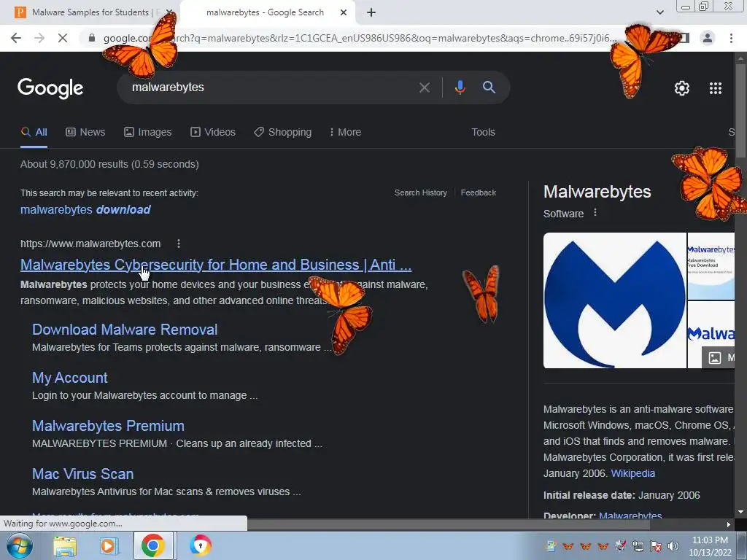The image size is (747, 560).
Task: Open the Mac Virus Scan sitelink
Action: (x=83, y=474)
